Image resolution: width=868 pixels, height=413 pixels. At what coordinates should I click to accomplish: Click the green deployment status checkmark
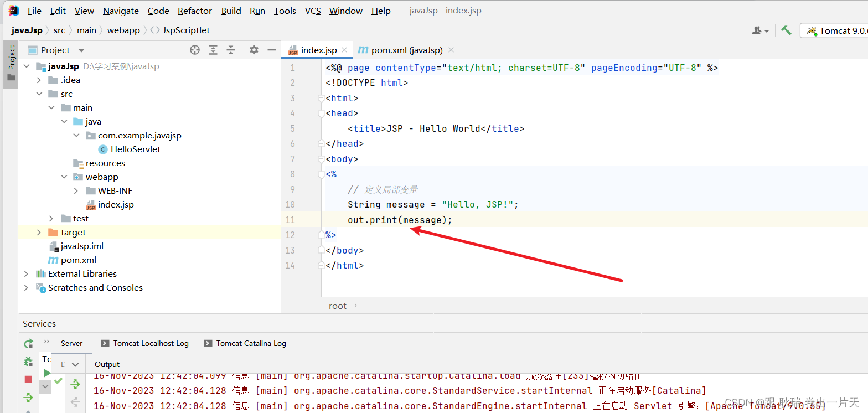(x=58, y=381)
